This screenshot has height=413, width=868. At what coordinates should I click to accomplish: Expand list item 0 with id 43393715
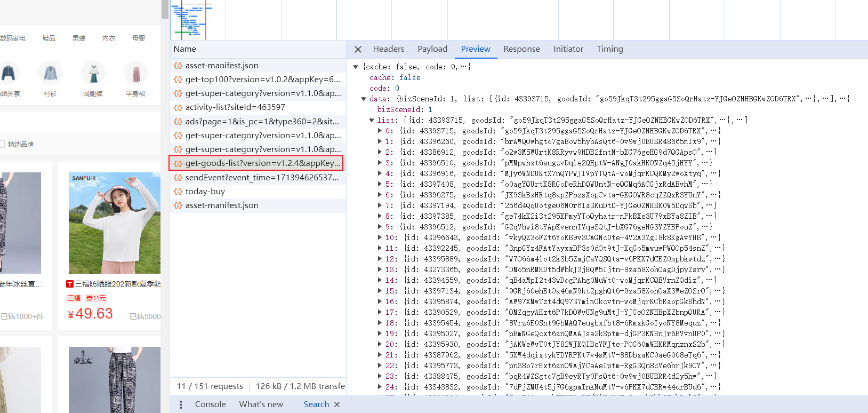click(x=380, y=131)
